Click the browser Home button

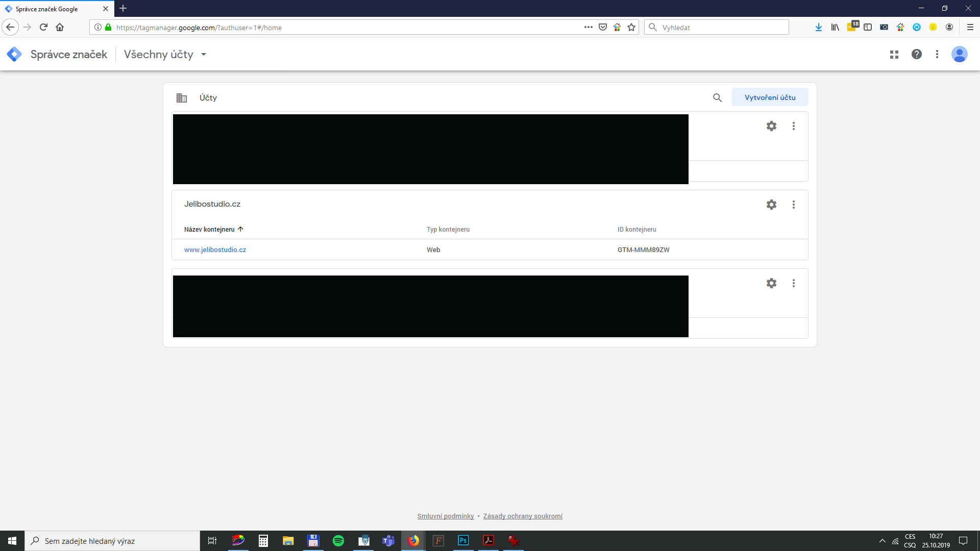tap(60, 27)
